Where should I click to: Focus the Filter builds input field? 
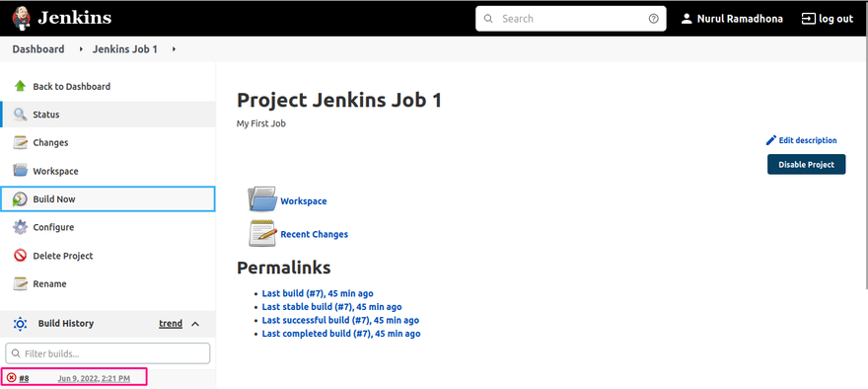[x=108, y=353]
